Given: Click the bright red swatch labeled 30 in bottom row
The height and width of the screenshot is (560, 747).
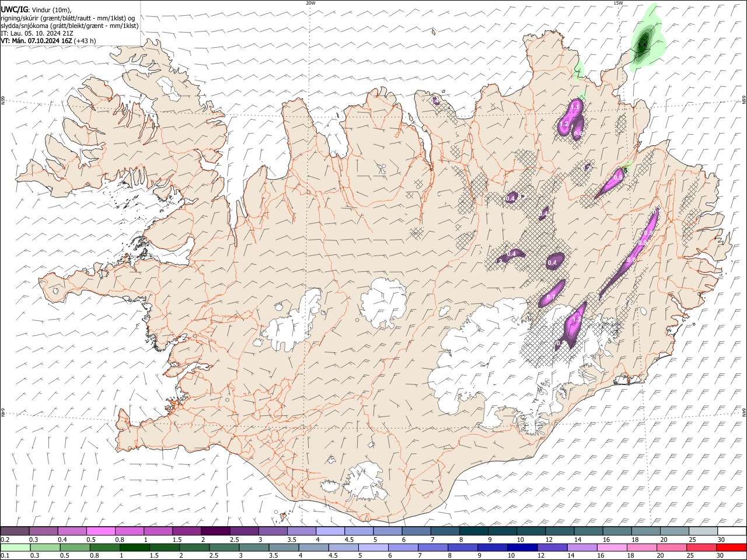Looking at the screenshot, I should coord(731,547).
